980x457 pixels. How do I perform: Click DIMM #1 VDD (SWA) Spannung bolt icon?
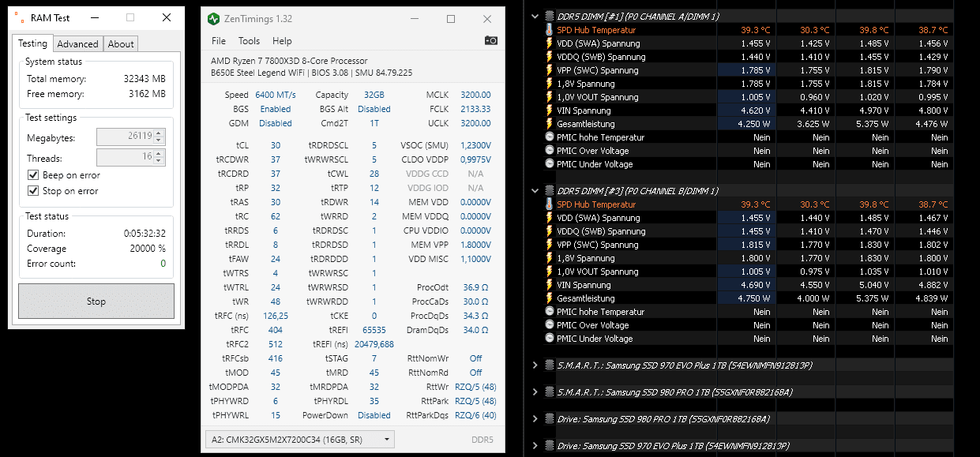click(x=549, y=43)
